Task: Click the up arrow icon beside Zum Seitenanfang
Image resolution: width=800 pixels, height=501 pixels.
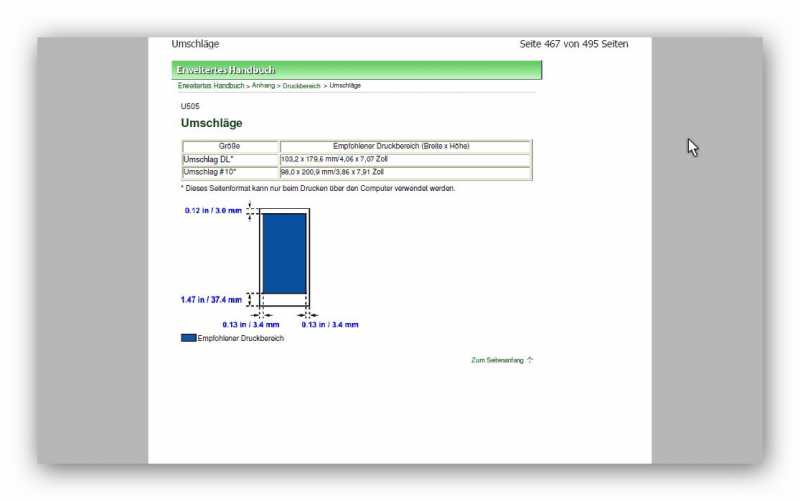Action: [530, 360]
